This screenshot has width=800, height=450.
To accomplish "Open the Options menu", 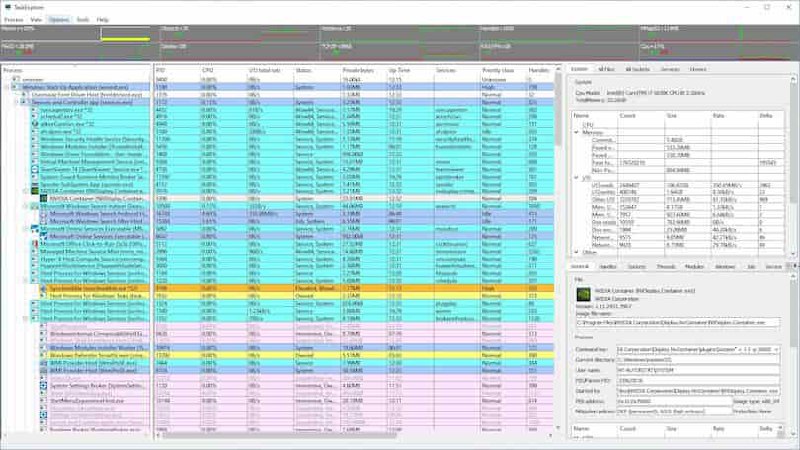I will pos(59,20).
